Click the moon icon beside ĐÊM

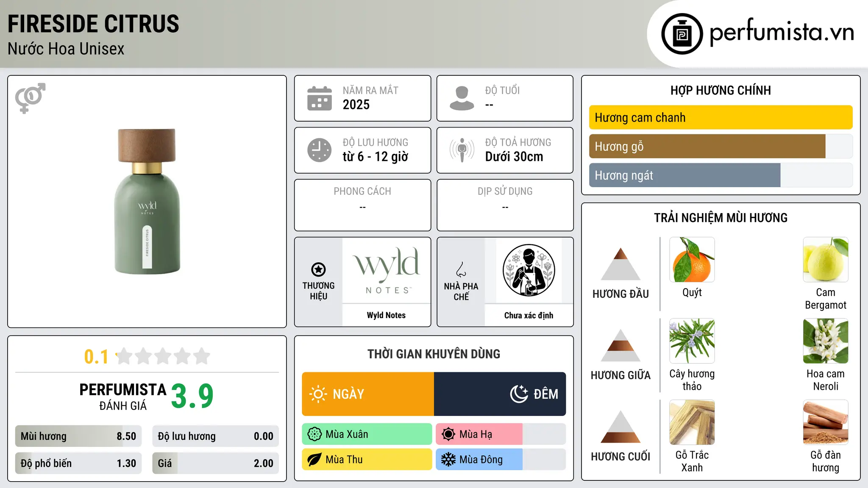[x=519, y=394]
